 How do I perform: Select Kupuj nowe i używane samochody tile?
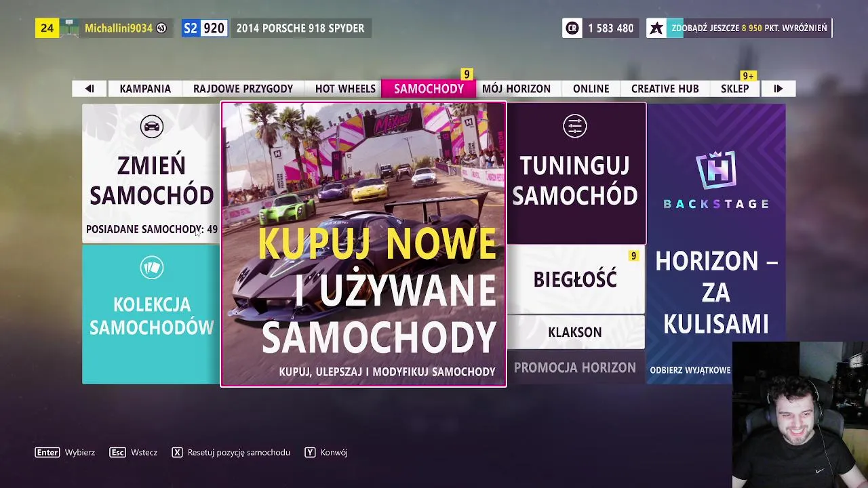click(x=363, y=244)
